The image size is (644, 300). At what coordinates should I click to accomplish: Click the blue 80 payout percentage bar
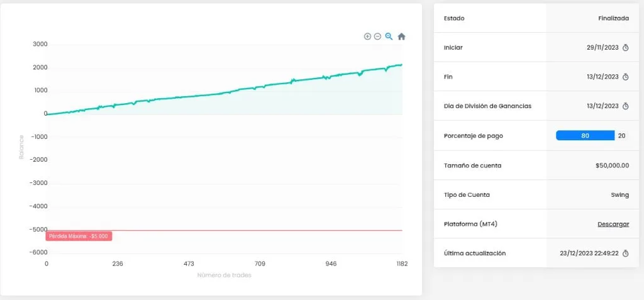(586, 136)
